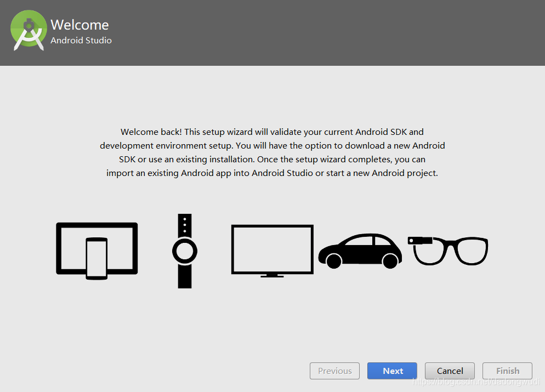Cancel the setup wizard

click(x=450, y=371)
